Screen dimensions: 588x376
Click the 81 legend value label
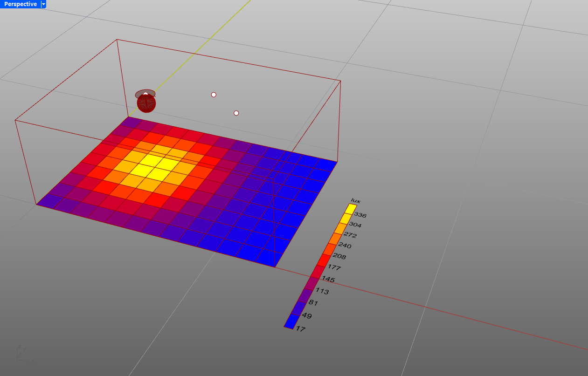pyautogui.click(x=314, y=303)
